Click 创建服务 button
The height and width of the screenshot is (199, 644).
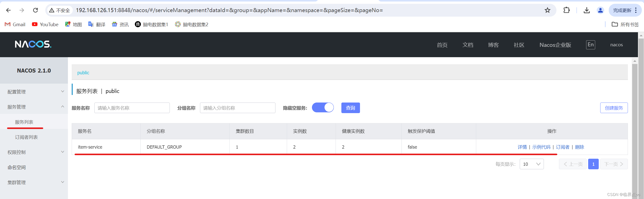tap(614, 108)
